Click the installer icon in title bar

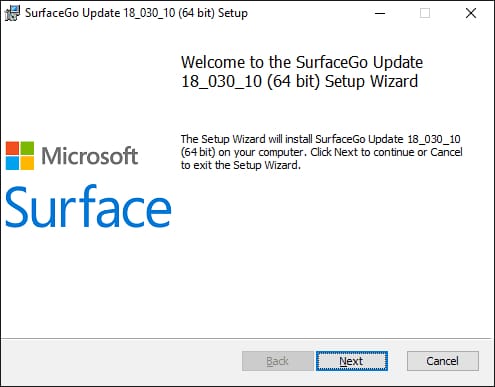coord(12,13)
